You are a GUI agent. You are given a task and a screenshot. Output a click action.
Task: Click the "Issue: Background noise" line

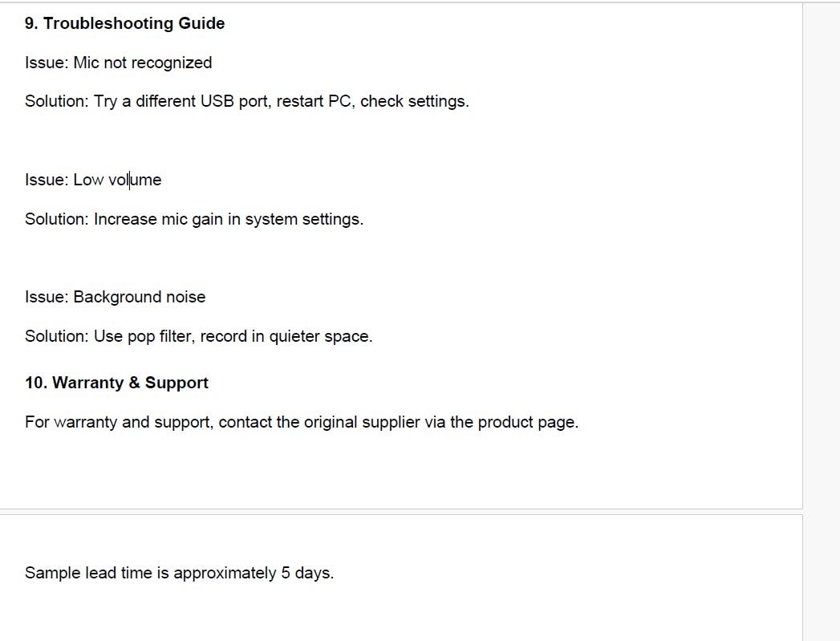pos(115,297)
